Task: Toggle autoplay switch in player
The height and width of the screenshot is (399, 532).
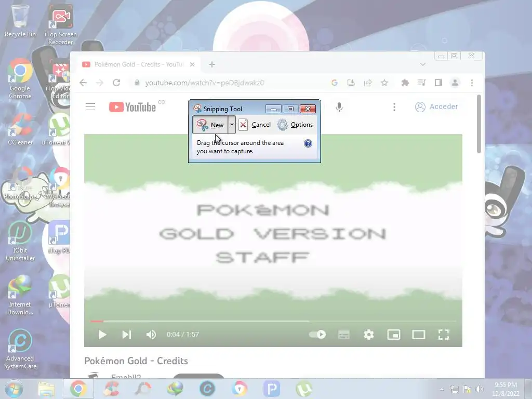Action: pyautogui.click(x=317, y=335)
